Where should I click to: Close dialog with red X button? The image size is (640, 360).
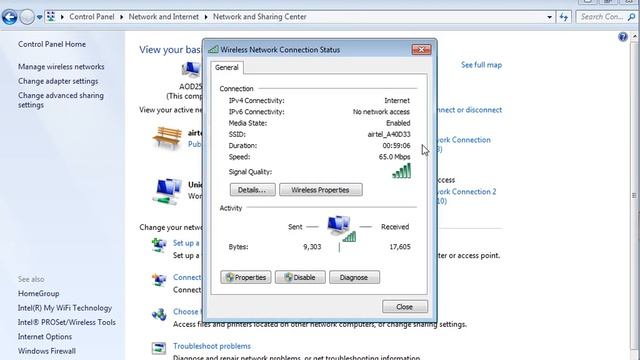coord(421,49)
